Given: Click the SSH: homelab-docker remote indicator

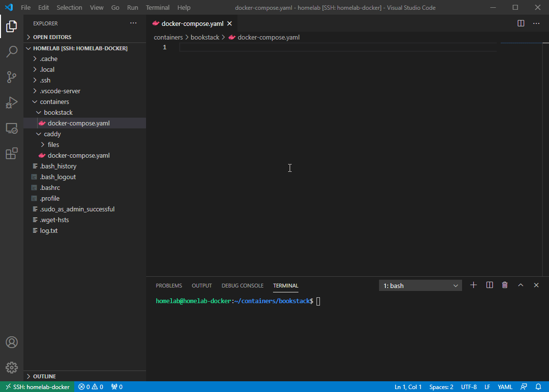Looking at the screenshot, I should 37,387.
